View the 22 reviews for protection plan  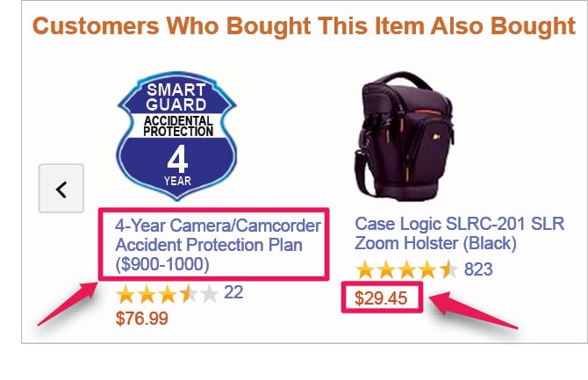pyautogui.click(x=233, y=292)
